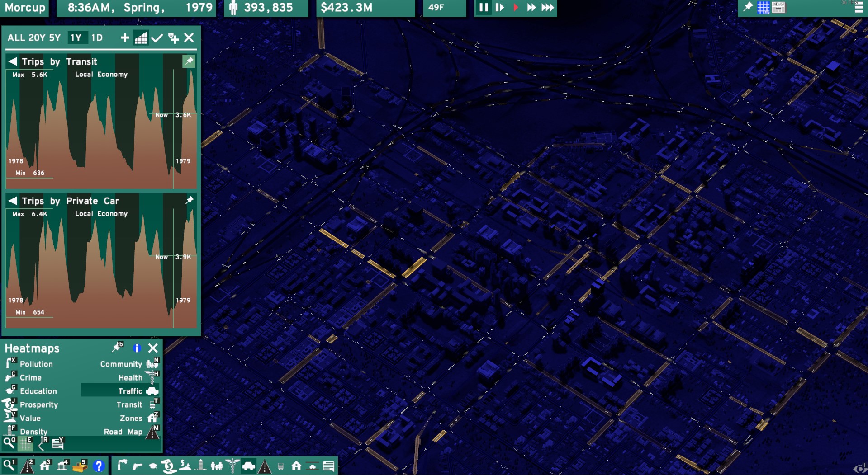
Task: Show education heatmap from bottom graduation cap
Action: pos(153,466)
